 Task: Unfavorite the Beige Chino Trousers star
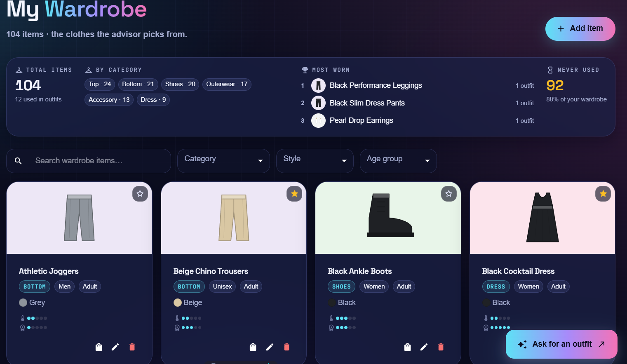click(294, 194)
